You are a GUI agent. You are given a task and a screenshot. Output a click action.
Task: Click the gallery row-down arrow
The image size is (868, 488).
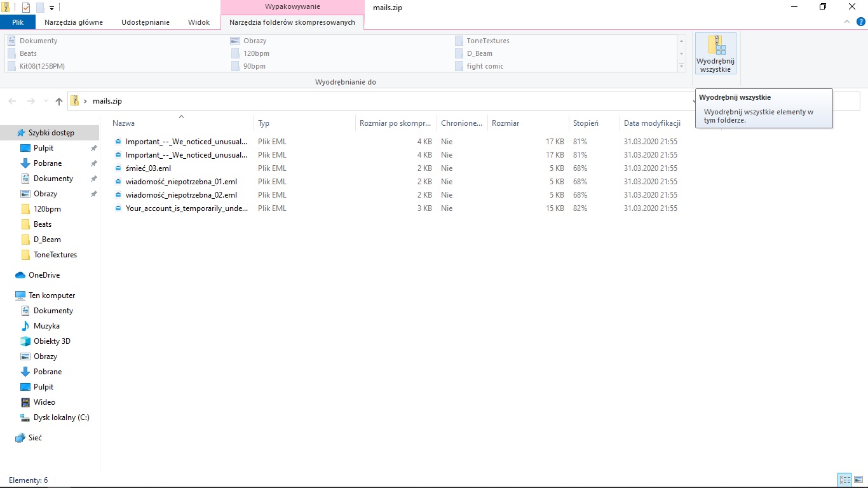pos(681,53)
